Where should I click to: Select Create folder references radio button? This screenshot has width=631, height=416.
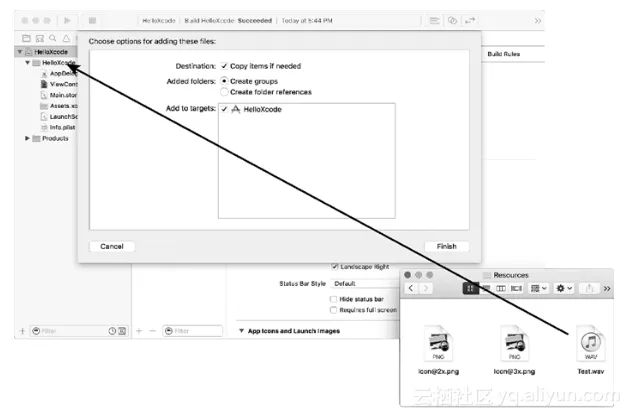click(224, 92)
